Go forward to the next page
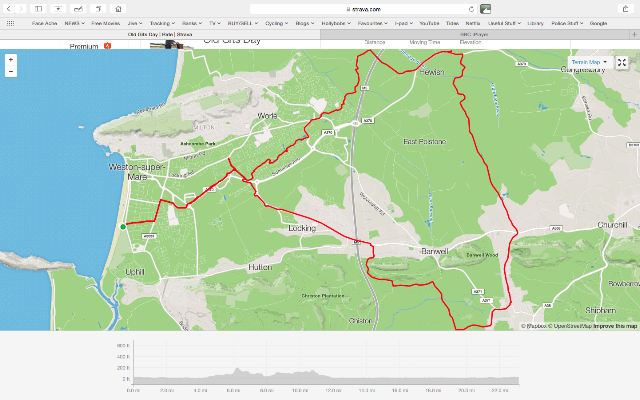The image size is (640, 400). click(20, 9)
